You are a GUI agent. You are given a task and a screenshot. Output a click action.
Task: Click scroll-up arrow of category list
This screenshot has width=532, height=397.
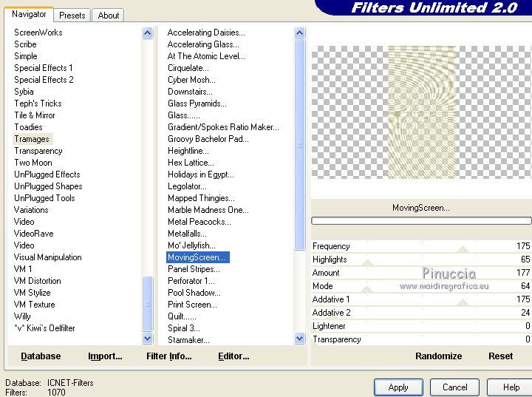click(x=148, y=33)
